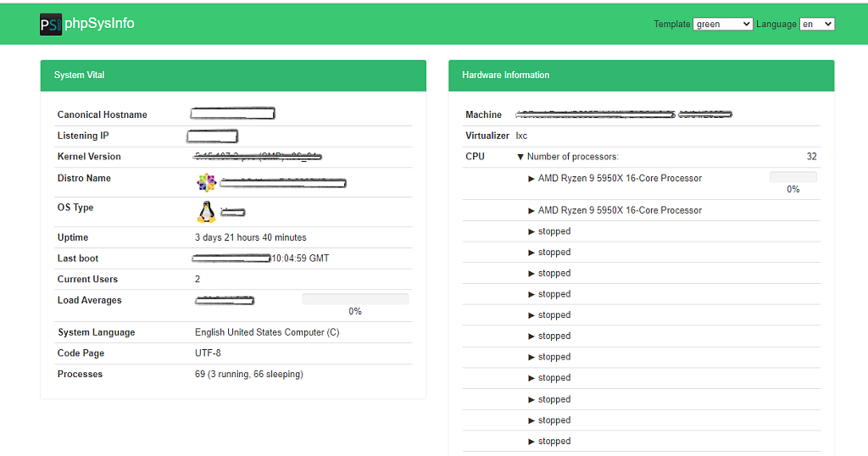This screenshot has height=456, width=868.
Task: Collapse the Number of processors list
Action: pyautogui.click(x=521, y=157)
